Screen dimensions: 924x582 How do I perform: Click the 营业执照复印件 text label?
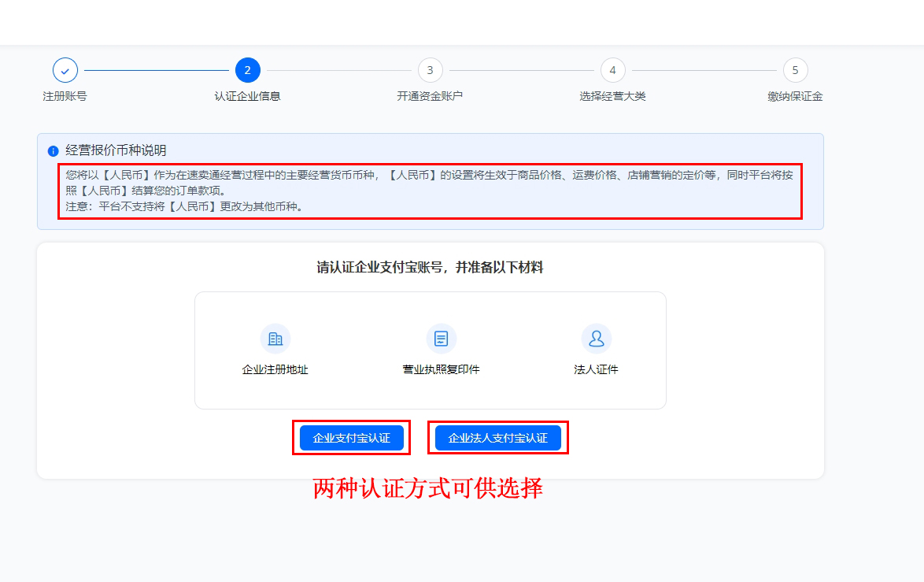[441, 369]
